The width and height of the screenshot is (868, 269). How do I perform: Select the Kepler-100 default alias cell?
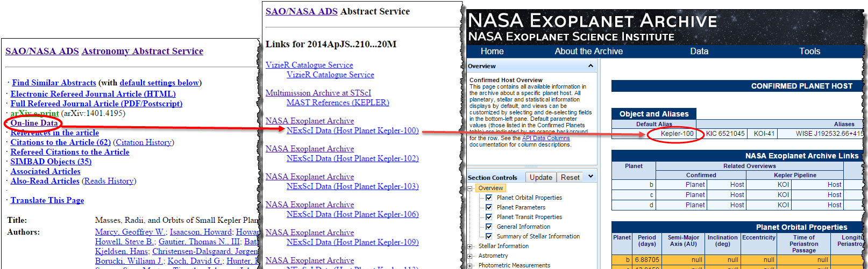pos(677,134)
